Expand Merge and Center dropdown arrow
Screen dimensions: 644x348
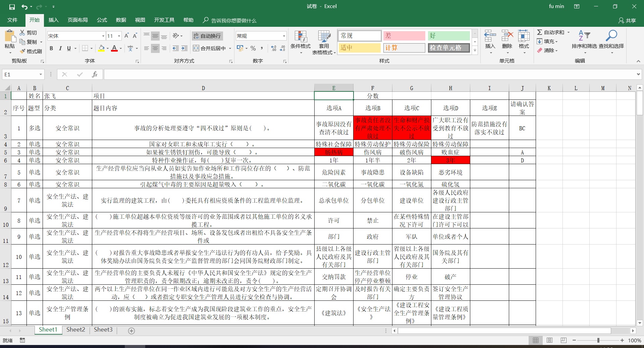coord(230,49)
